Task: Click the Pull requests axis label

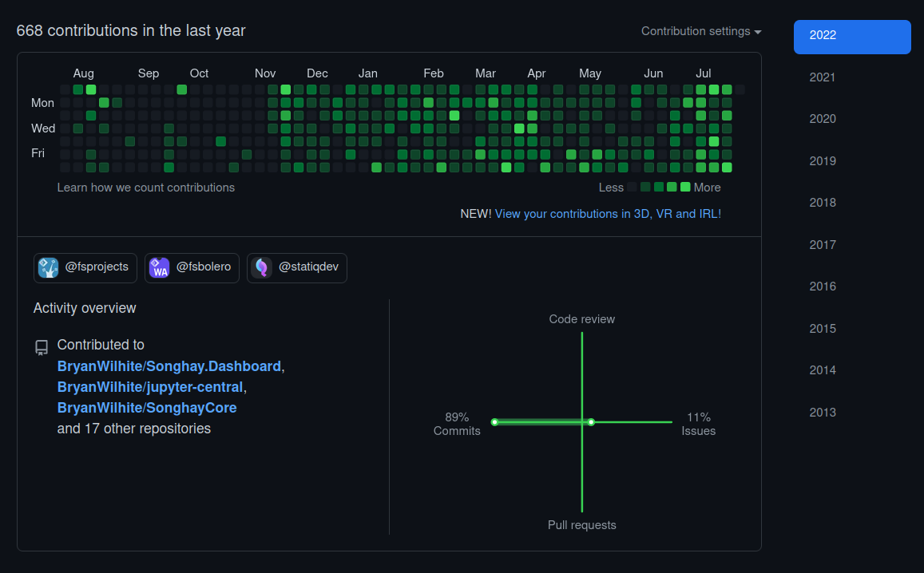Action: coord(581,524)
